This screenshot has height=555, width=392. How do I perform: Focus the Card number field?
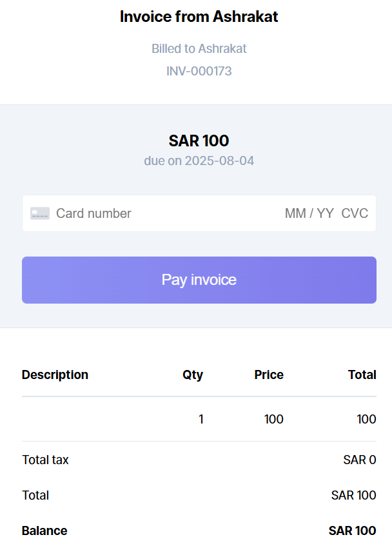(x=129, y=213)
